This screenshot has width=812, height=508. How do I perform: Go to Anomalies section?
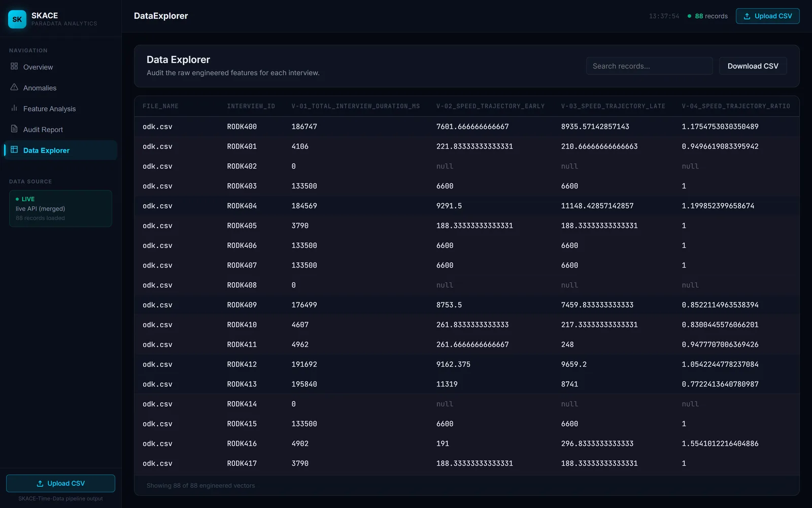pyautogui.click(x=60, y=88)
